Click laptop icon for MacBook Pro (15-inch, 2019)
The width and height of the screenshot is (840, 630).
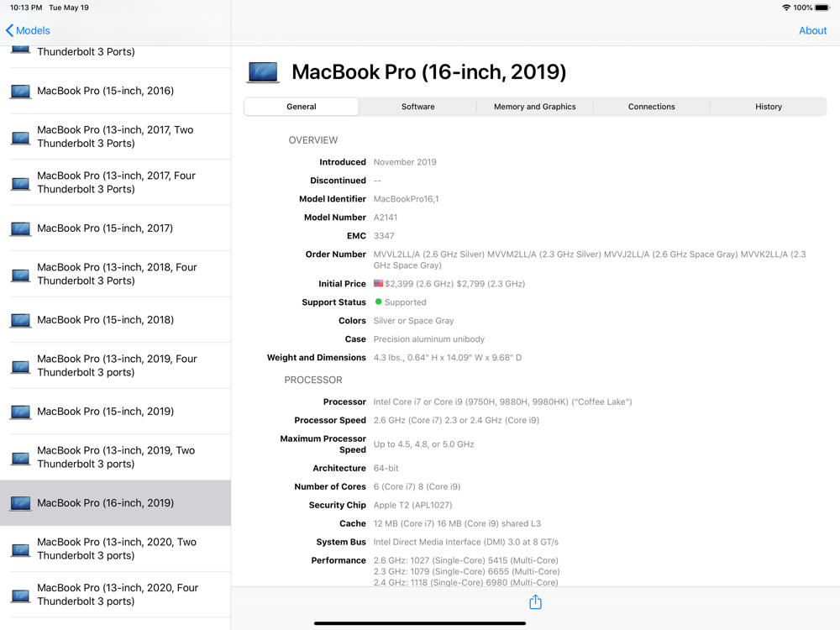[21, 412]
